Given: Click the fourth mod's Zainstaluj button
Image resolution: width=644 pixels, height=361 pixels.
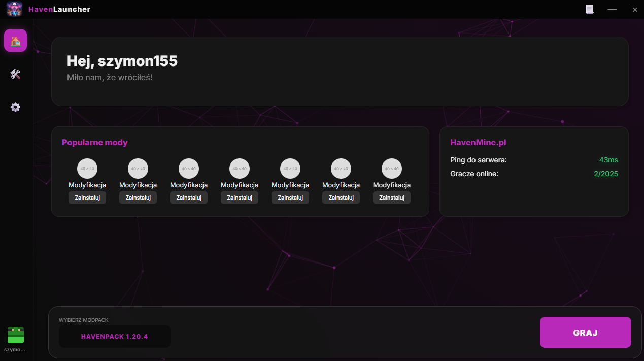Looking at the screenshot, I should pyautogui.click(x=239, y=198).
